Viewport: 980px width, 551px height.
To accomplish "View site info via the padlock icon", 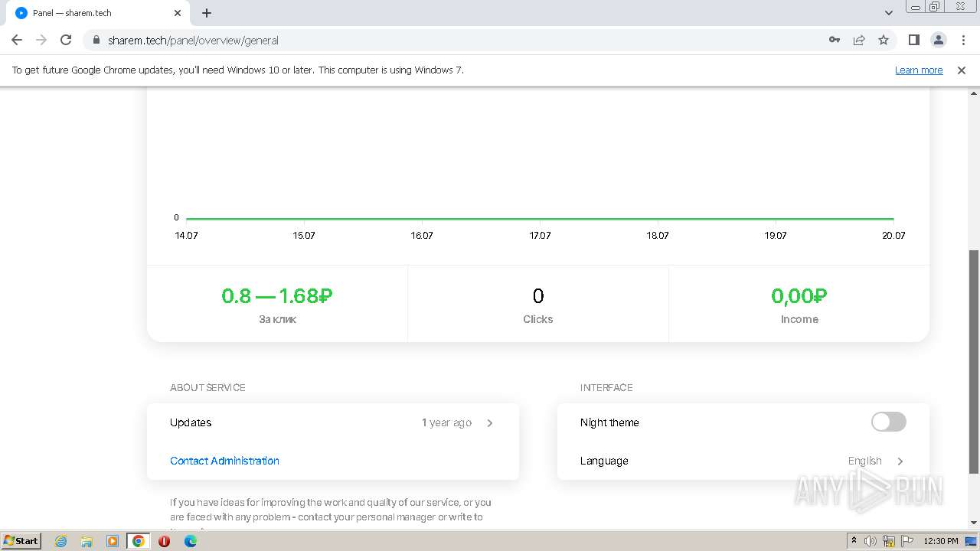I will (96, 40).
